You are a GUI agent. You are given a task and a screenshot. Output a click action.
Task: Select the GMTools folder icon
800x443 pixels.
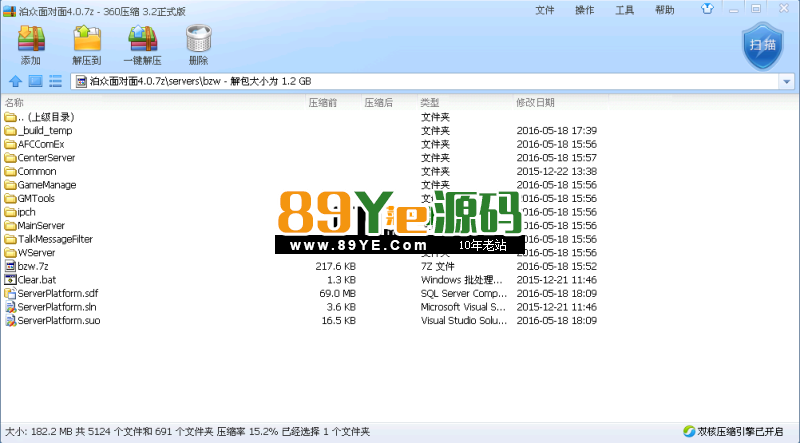point(10,199)
